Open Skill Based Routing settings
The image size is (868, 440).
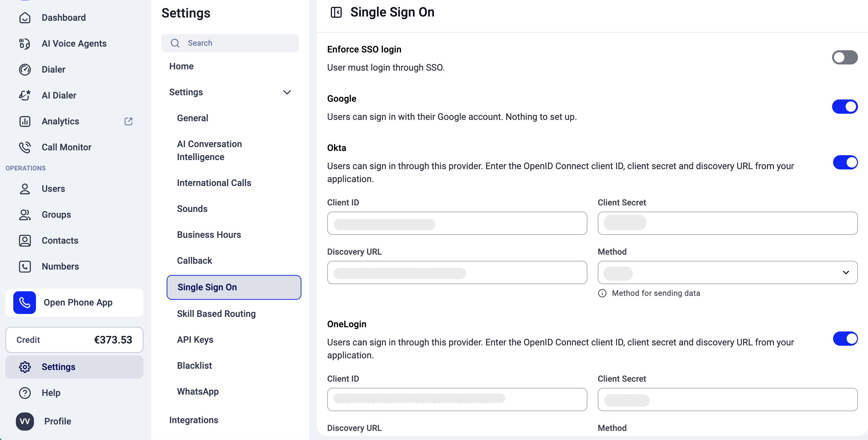click(216, 314)
